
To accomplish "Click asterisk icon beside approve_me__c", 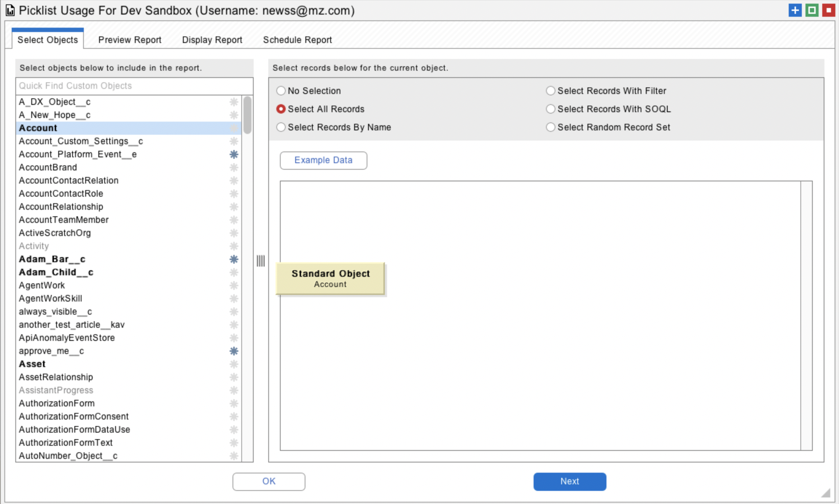I will click(234, 351).
